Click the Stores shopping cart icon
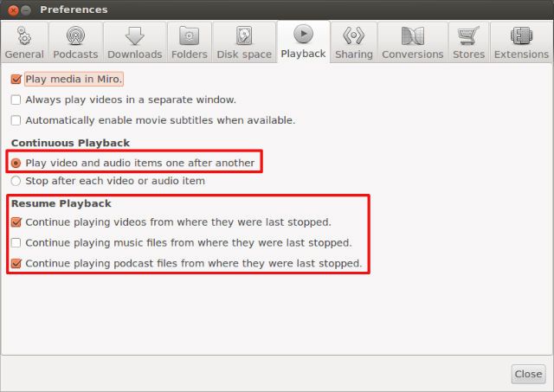This screenshot has width=554, height=392. tap(468, 35)
